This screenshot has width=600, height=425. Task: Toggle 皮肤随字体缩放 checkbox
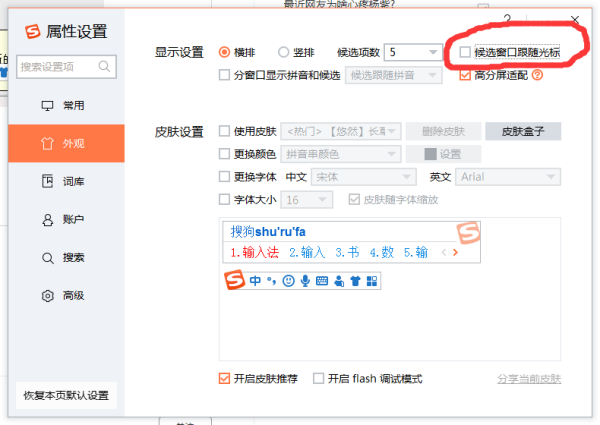pos(354,199)
